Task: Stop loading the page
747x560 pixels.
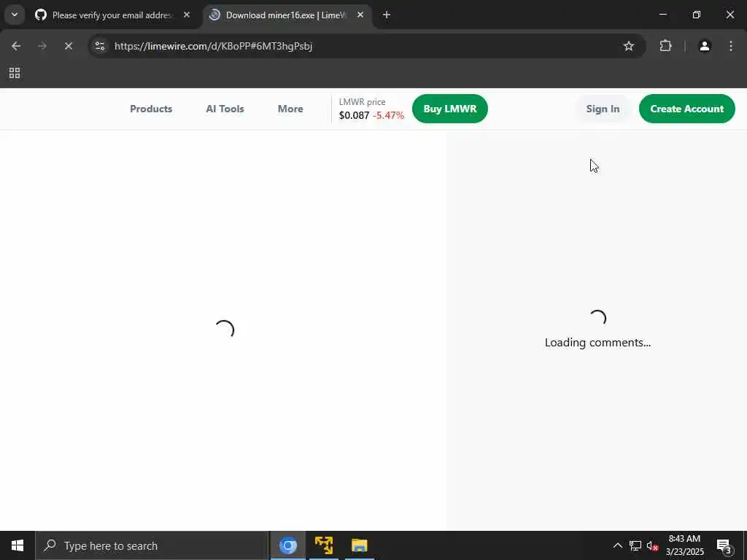Action: point(68,46)
